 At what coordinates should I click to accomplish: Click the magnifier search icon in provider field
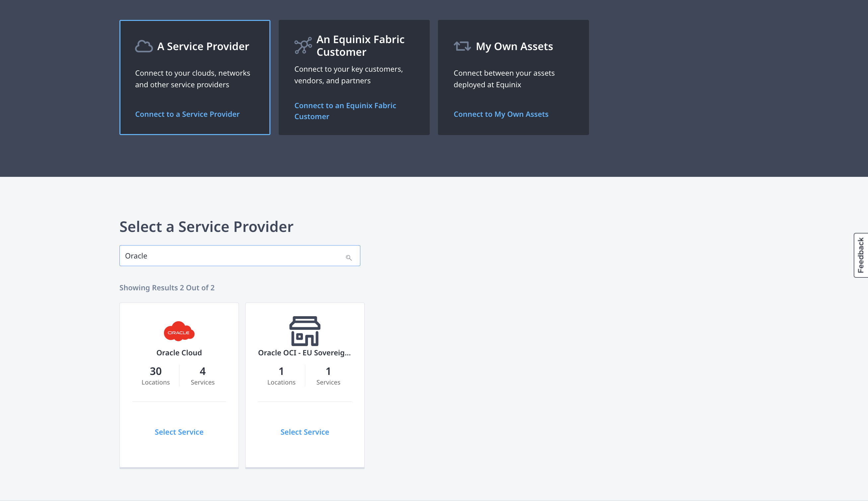(x=348, y=258)
